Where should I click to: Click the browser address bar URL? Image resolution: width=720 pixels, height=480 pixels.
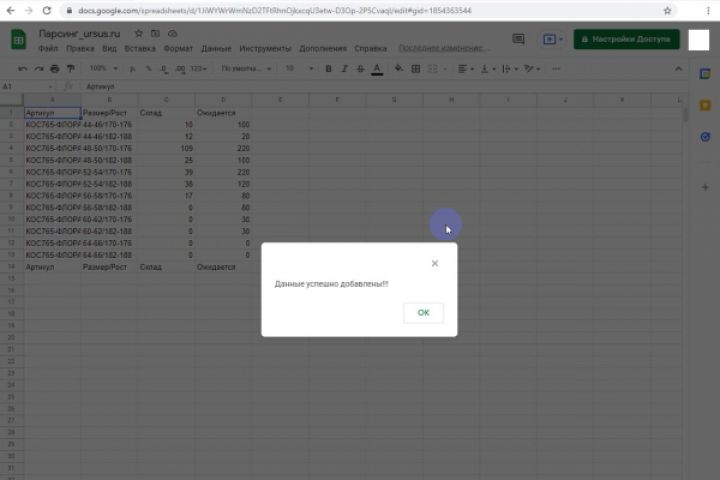tap(275, 11)
